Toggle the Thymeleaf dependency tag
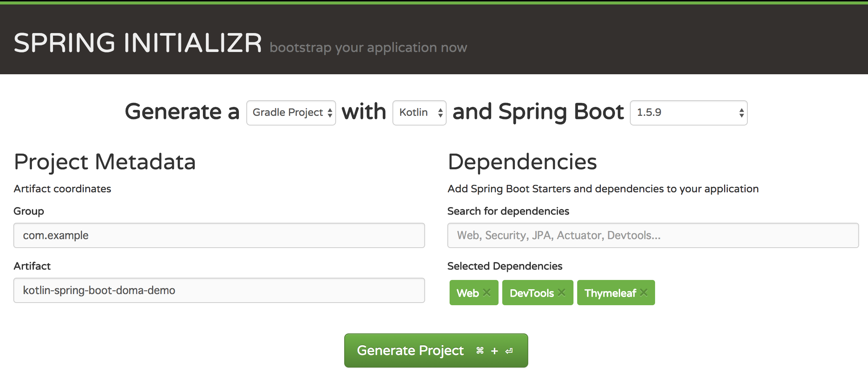This screenshot has width=868, height=375. point(610,293)
